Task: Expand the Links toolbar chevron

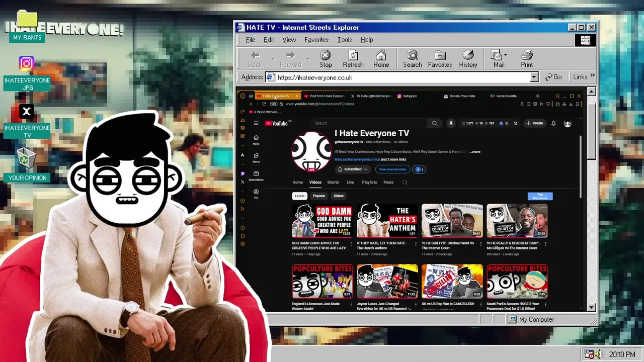Action: pyautogui.click(x=593, y=76)
